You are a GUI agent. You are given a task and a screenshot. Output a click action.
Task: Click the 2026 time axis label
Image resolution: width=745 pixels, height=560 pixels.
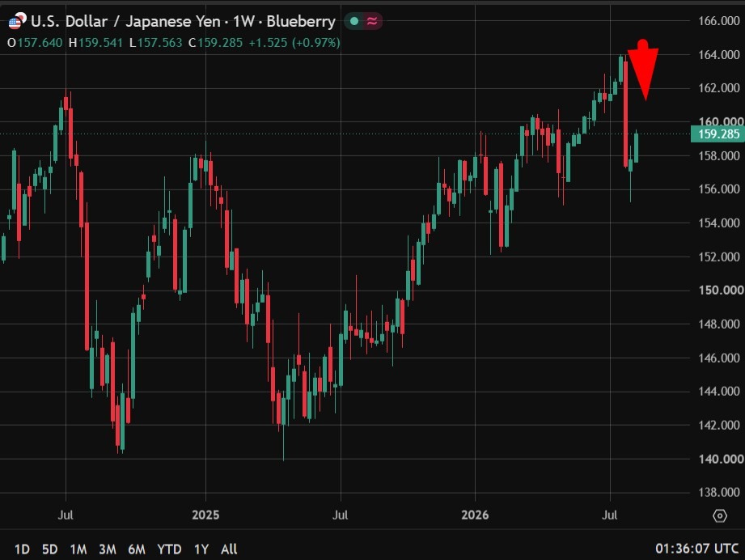tap(475, 515)
